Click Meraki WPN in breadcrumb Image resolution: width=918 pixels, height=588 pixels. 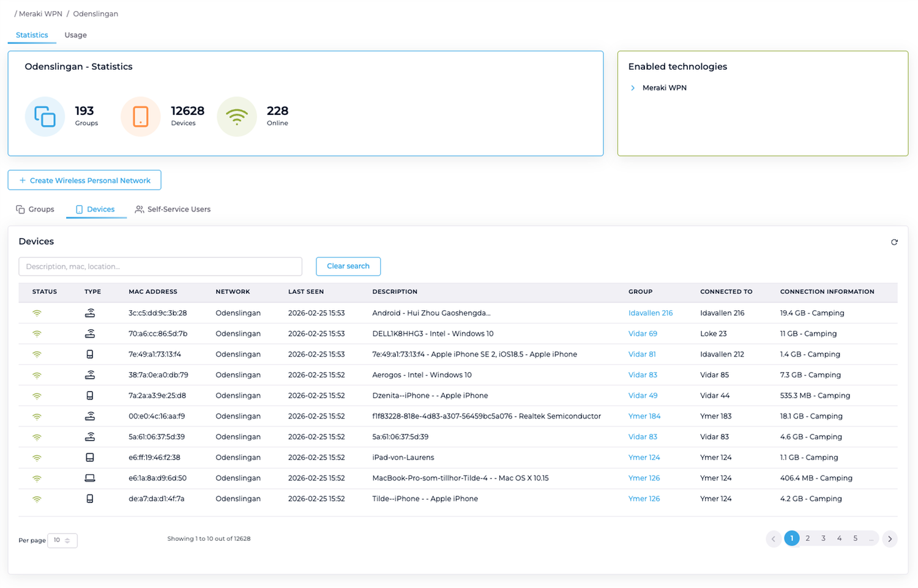click(x=40, y=13)
